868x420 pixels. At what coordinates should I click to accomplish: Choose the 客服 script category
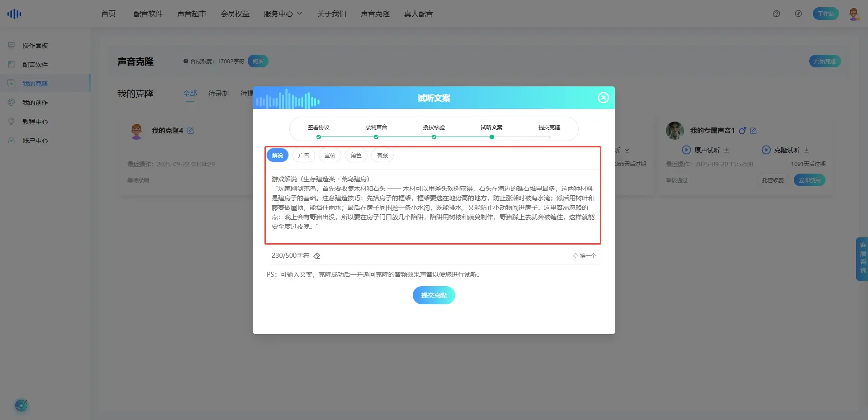(x=382, y=156)
